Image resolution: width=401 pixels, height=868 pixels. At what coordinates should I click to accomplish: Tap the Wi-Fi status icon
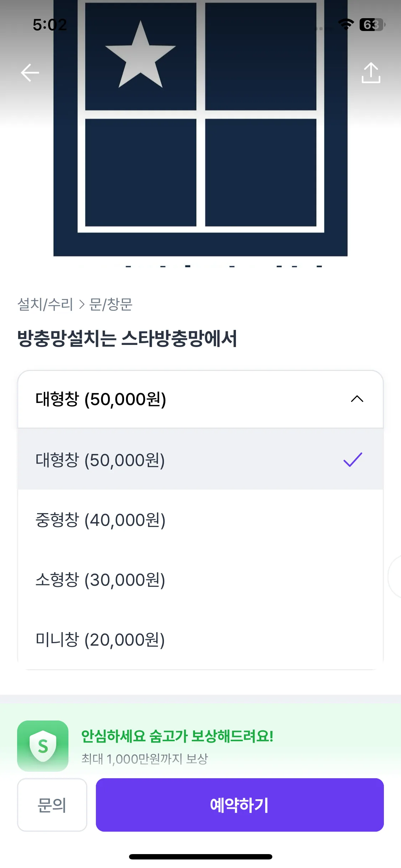[x=345, y=24]
